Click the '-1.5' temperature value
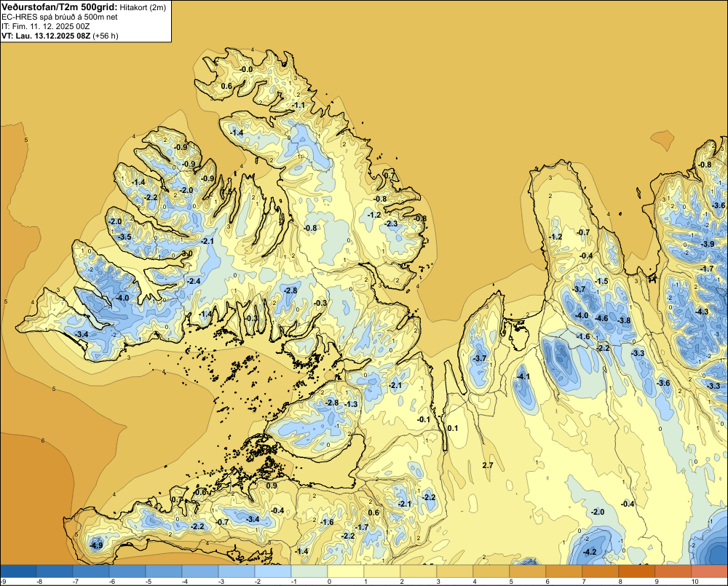The image size is (728, 586). coord(601,281)
